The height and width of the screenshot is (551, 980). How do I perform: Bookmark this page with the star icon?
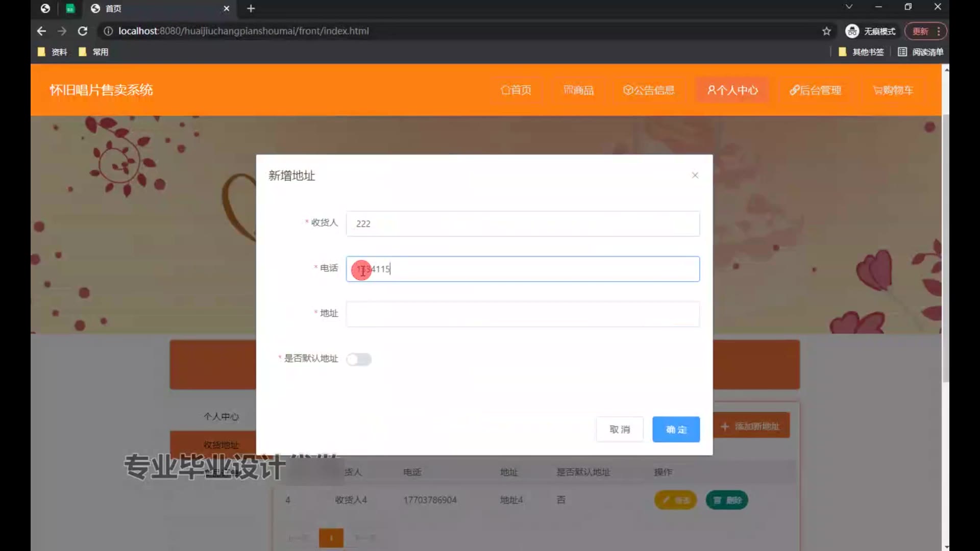point(826,31)
